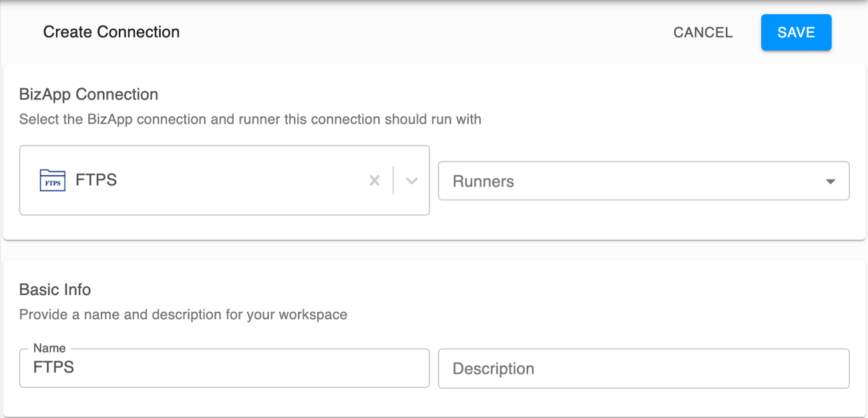Click the Name field floating label
Screen dimensions: 868x418
[x=49, y=348]
